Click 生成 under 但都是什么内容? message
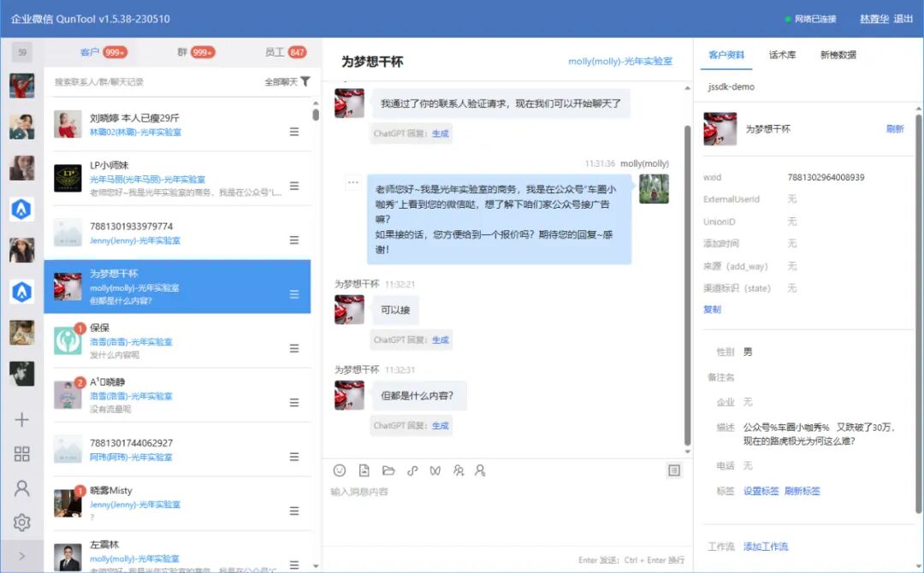This screenshot has width=924, height=573. [441, 425]
